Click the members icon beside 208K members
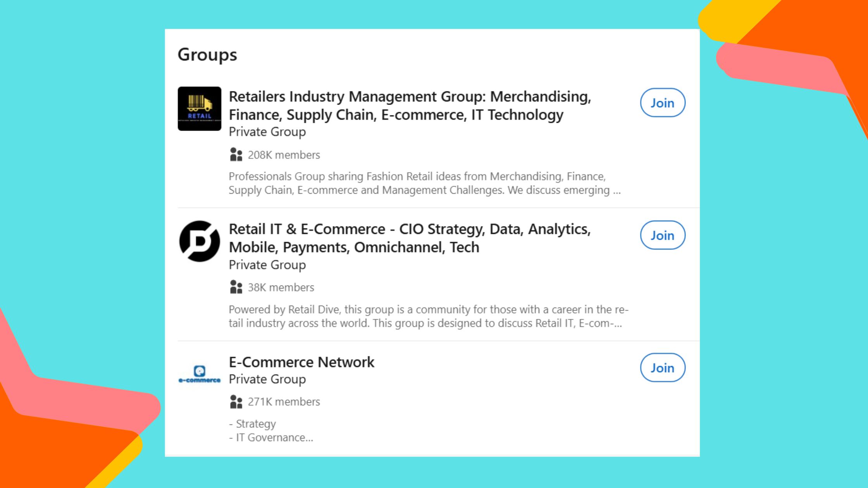This screenshot has width=868, height=488. coord(236,155)
